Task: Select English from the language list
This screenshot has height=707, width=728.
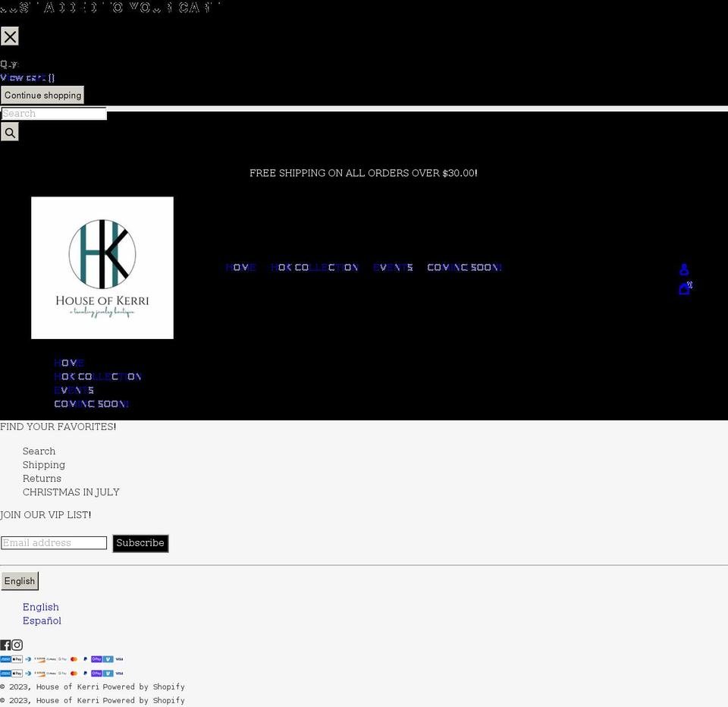Action: click(x=41, y=607)
